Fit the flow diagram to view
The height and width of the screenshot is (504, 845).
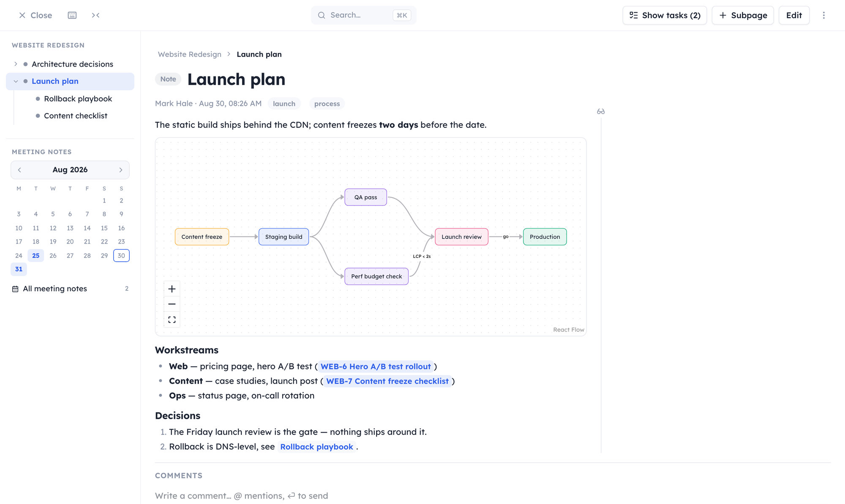click(172, 320)
